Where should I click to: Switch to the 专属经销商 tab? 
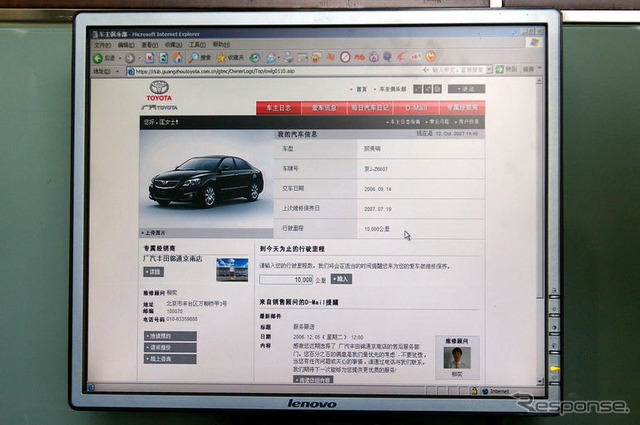(x=462, y=107)
